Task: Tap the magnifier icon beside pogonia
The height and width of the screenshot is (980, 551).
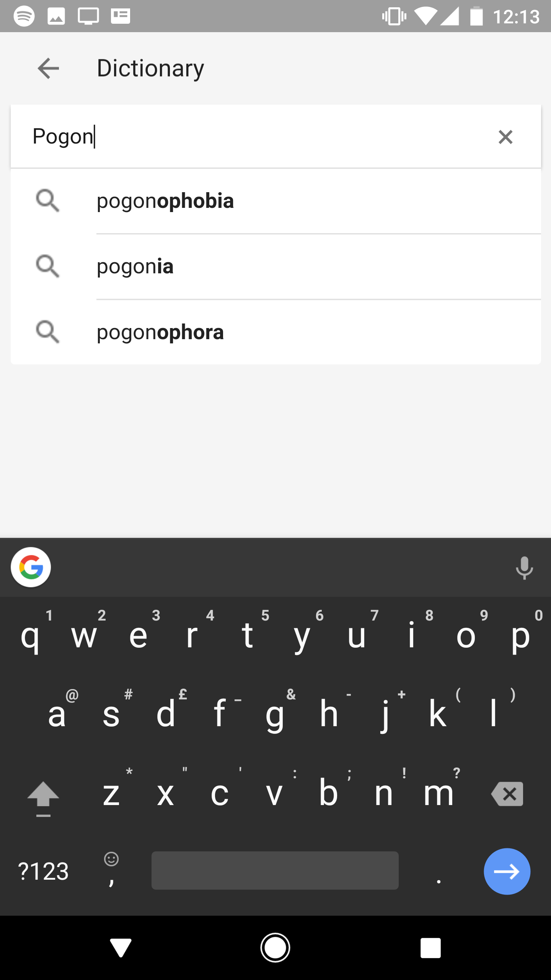Action: 47,266
